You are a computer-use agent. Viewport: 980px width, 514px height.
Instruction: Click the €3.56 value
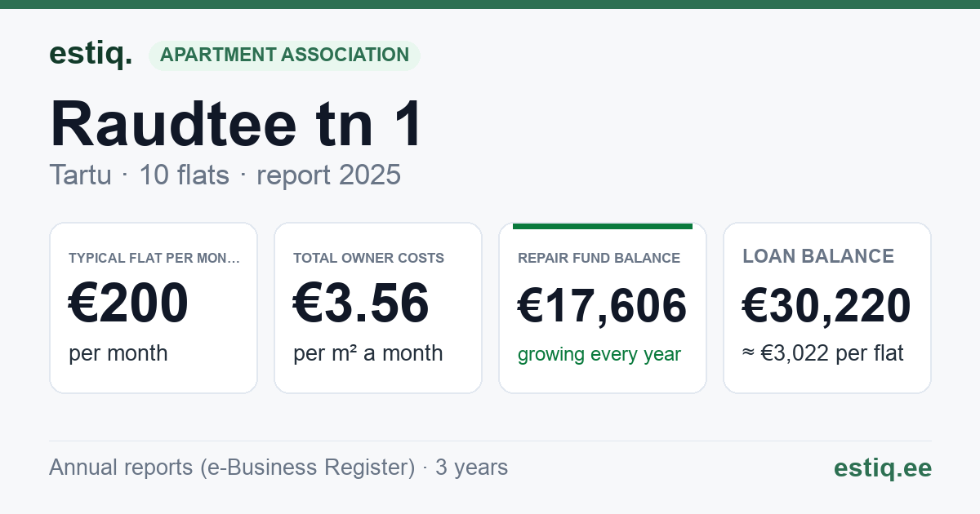[x=361, y=304]
